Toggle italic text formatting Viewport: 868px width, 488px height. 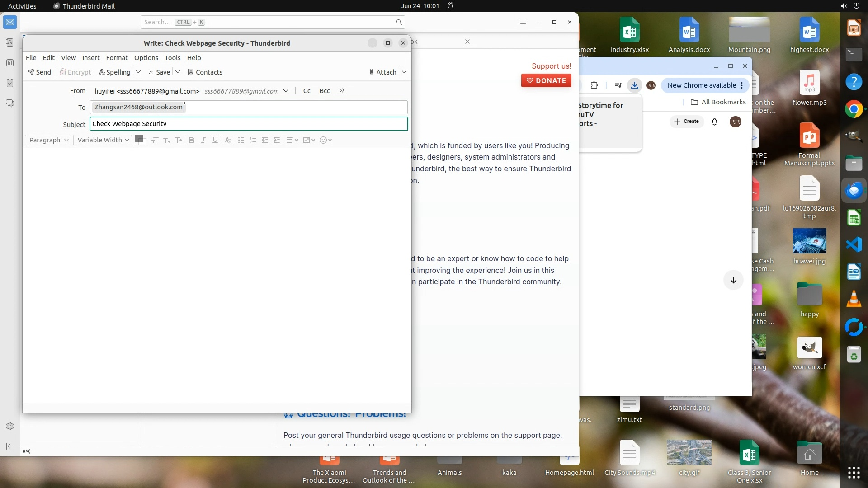[x=203, y=140]
